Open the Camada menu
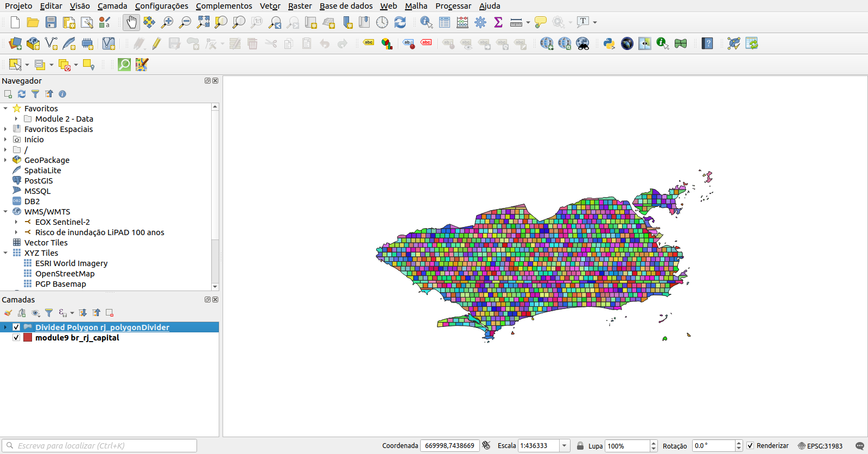Viewport: 868px width, 454px height. 112,6
